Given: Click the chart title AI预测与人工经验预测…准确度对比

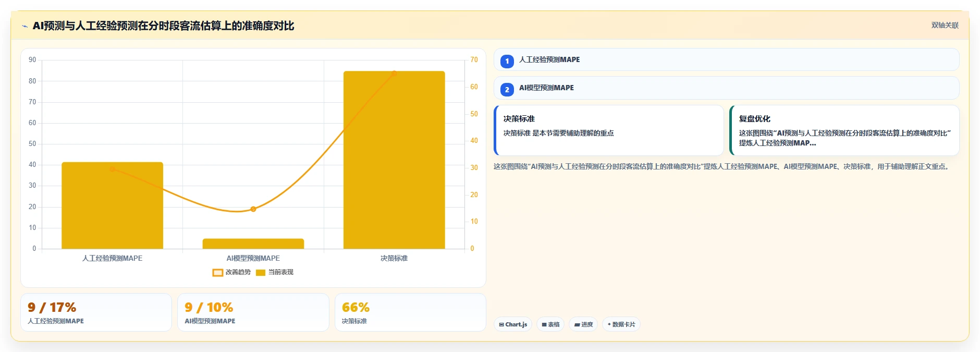Looking at the screenshot, I should click(x=163, y=26).
